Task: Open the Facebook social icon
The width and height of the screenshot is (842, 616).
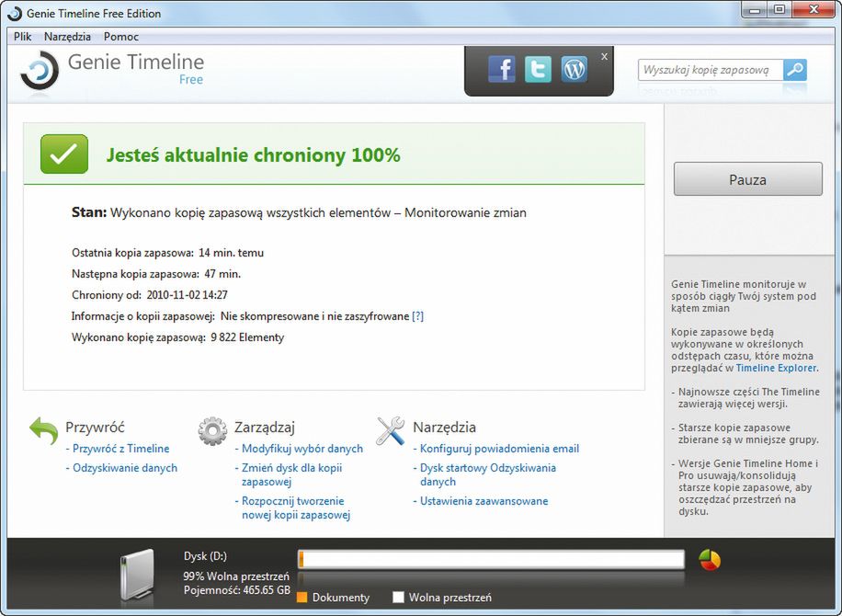Action: click(x=502, y=69)
